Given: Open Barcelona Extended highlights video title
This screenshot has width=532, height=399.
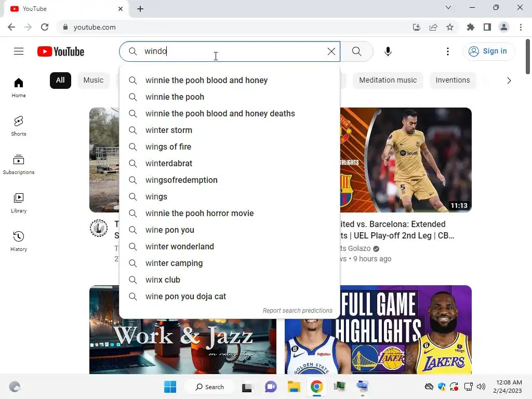Looking at the screenshot, I should coord(397,230).
